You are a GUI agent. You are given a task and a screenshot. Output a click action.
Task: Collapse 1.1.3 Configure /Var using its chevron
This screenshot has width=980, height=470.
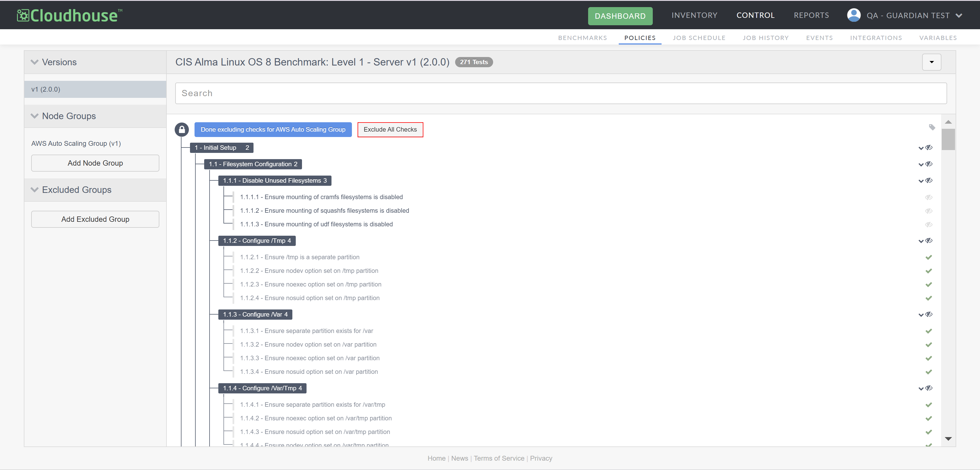click(921, 315)
